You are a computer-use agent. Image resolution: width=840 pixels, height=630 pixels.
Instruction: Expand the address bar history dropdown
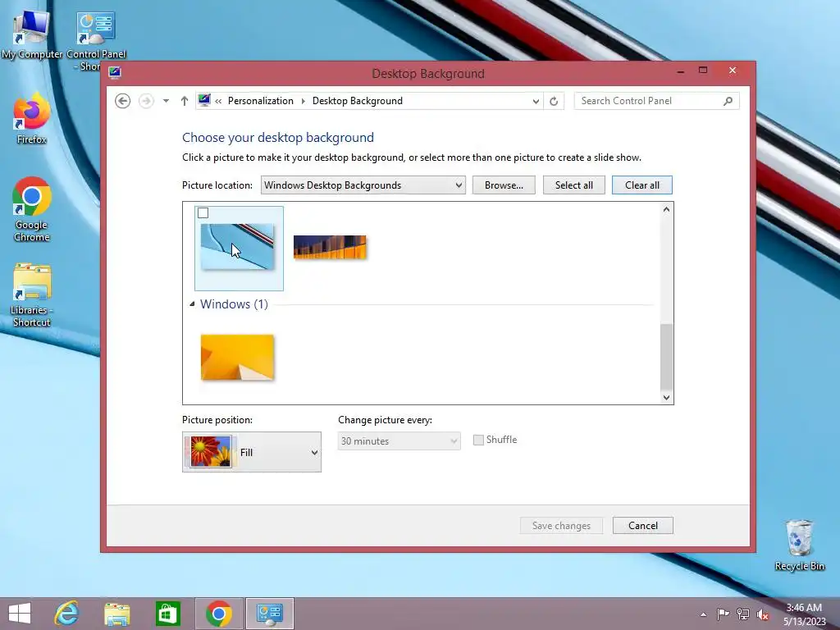[535, 101]
